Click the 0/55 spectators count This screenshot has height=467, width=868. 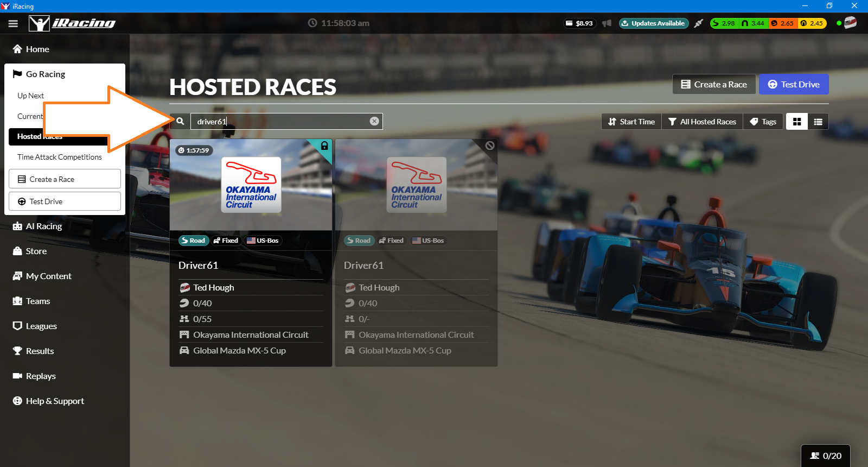(202, 319)
